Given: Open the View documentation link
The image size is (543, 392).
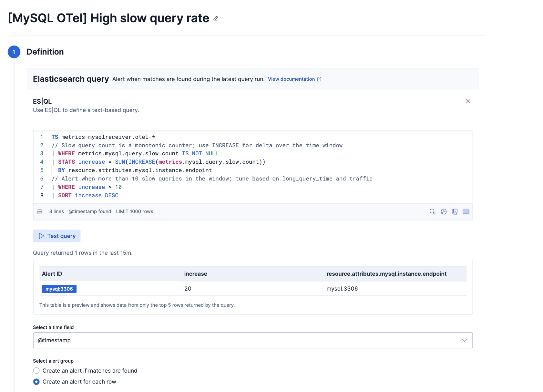Looking at the screenshot, I should coord(291,79).
